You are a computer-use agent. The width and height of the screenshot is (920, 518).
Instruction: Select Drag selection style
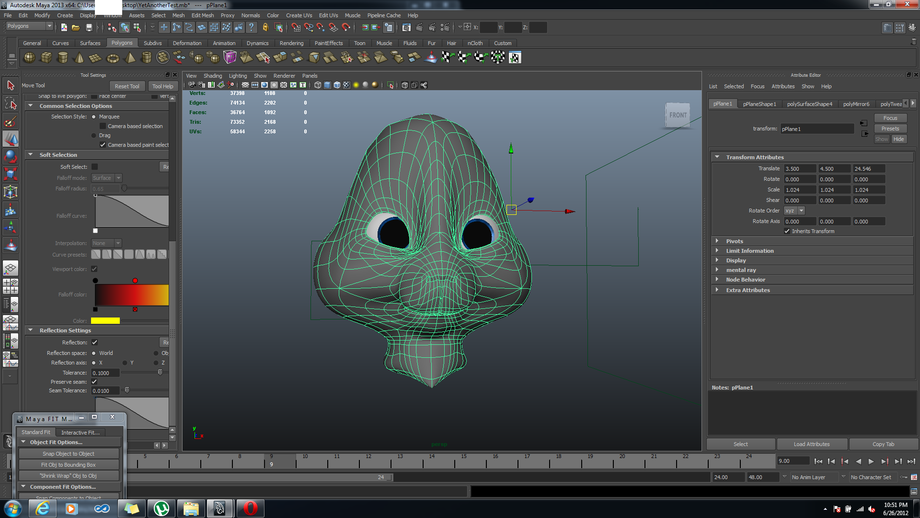[94, 136]
